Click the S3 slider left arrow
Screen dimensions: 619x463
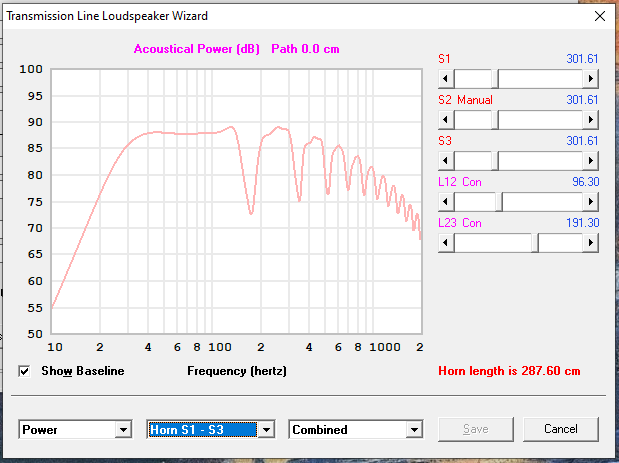pos(446,161)
